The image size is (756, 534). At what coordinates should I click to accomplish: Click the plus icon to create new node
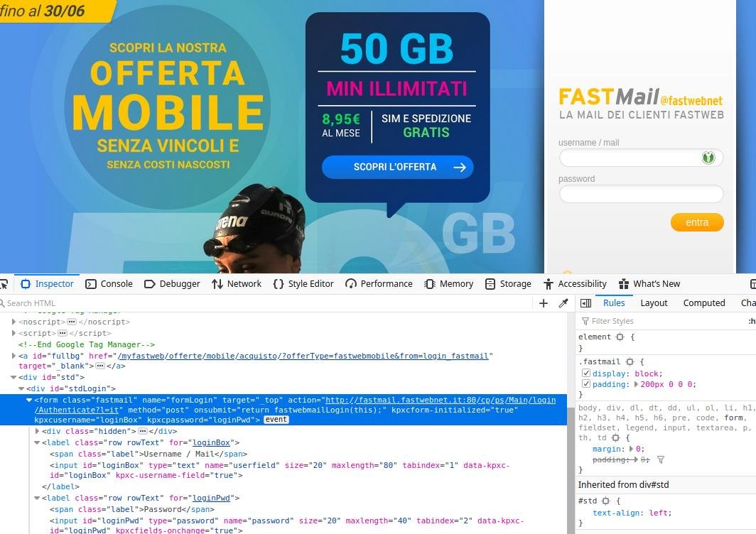tap(543, 303)
